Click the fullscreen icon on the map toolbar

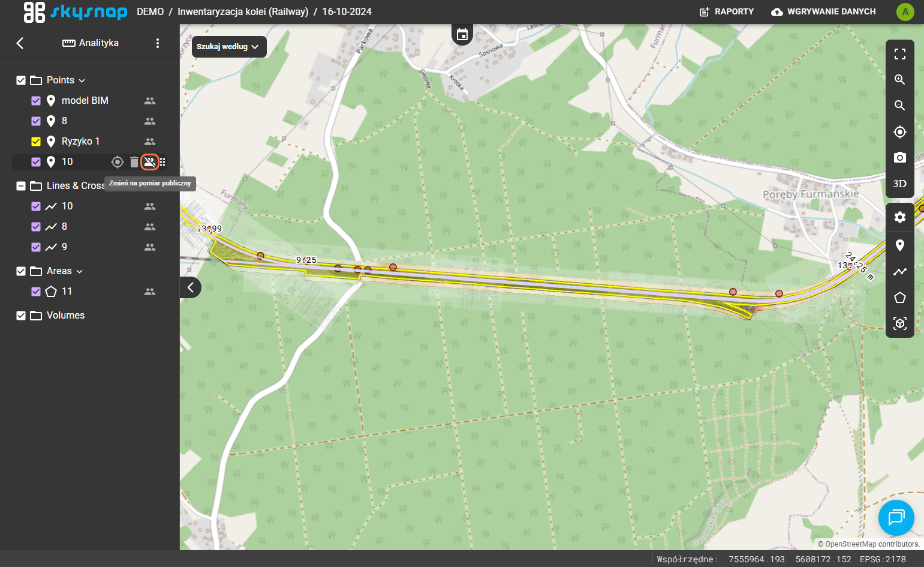[899, 54]
